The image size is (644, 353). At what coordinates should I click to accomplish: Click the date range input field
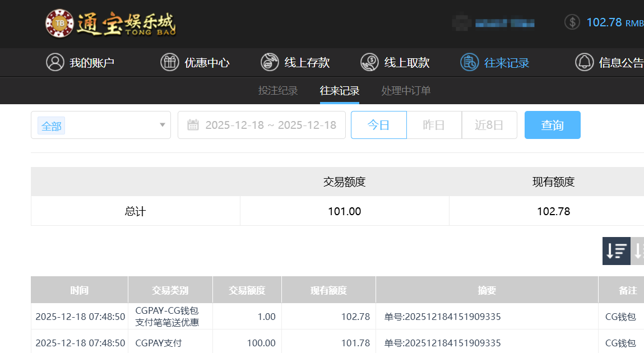pos(270,125)
